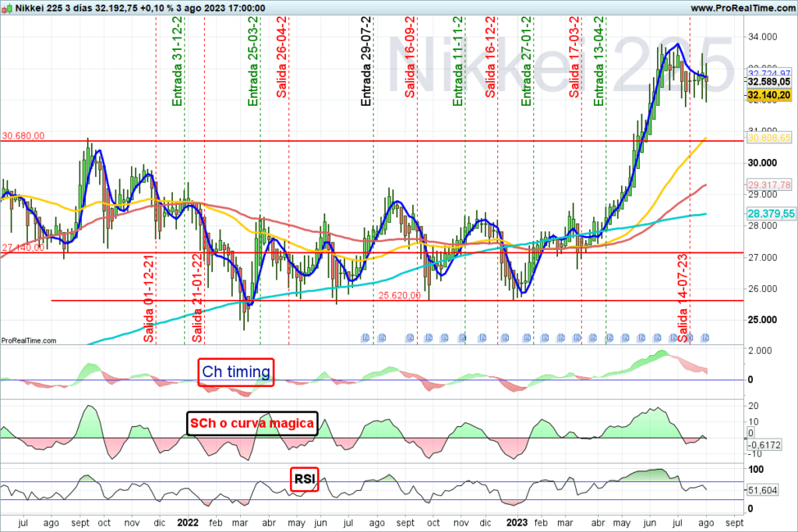This screenshot has width=798, height=532.
Task: Click the boxed 0 label on the SCh indicator axis
Action: tap(750, 433)
